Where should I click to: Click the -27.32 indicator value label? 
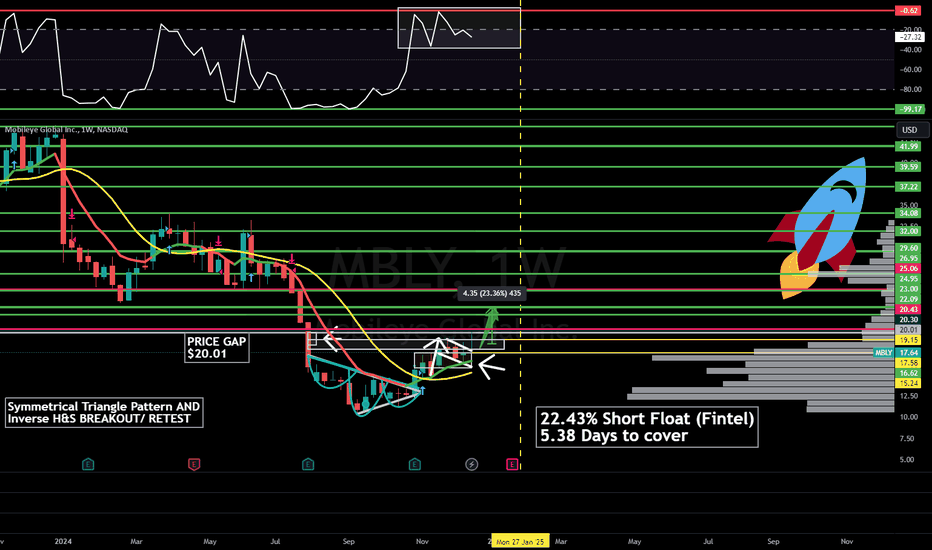[x=909, y=37]
